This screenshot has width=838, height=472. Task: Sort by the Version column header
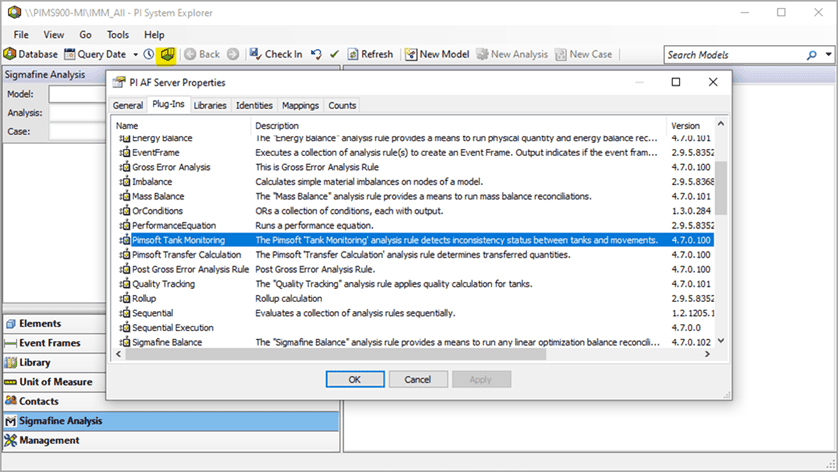tap(690, 126)
